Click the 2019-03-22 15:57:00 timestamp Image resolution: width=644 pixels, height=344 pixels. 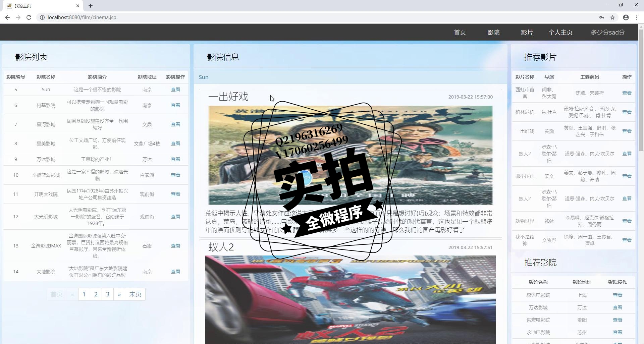tap(471, 97)
